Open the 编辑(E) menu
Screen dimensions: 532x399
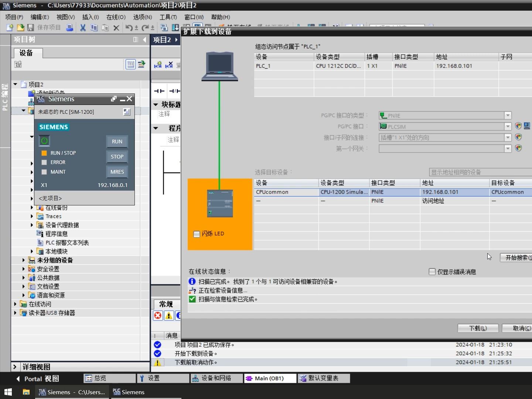40,17
